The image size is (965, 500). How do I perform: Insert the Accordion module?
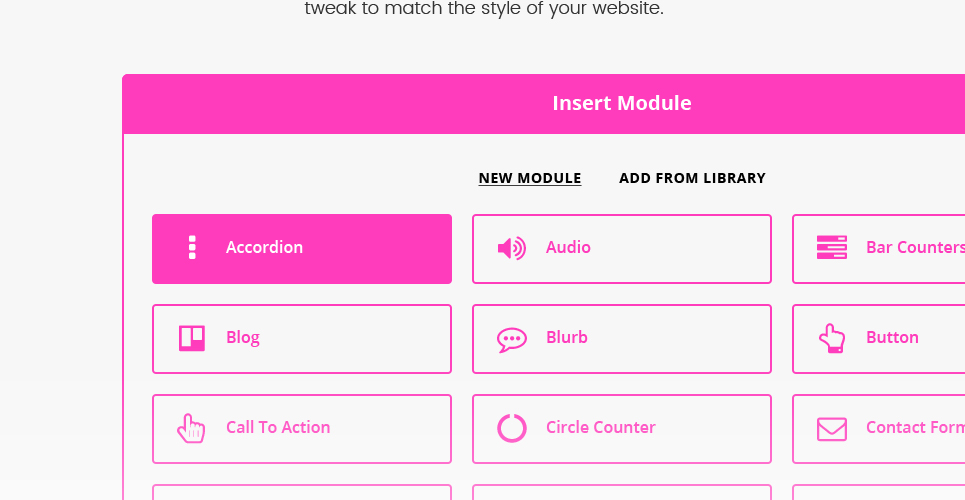[x=302, y=249]
